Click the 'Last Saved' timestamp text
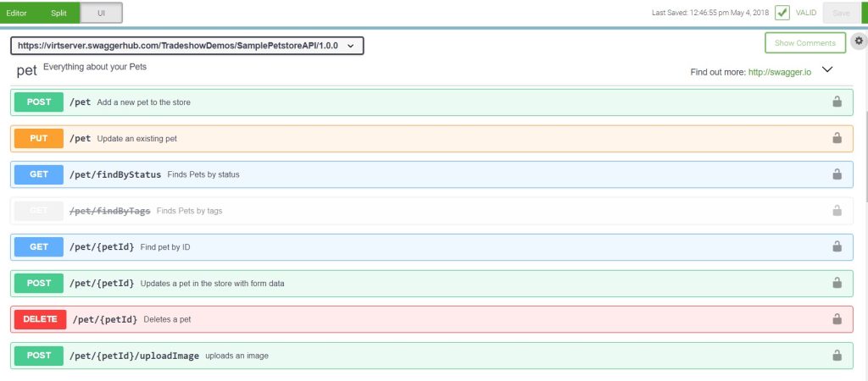The width and height of the screenshot is (868, 381). tap(710, 13)
